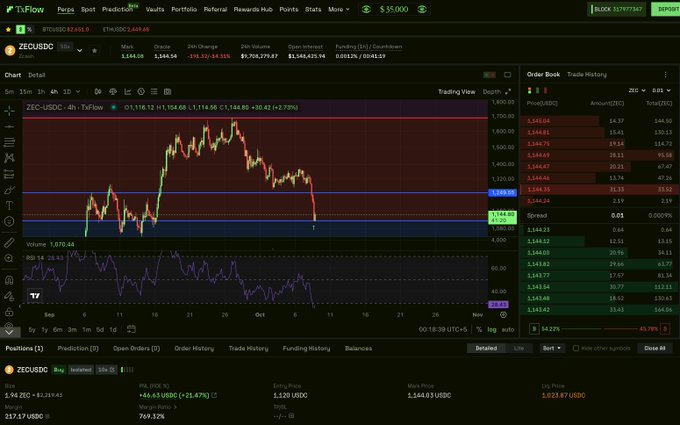Expand chart to fullscreen arrows icon

pyautogui.click(x=508, y=92)
